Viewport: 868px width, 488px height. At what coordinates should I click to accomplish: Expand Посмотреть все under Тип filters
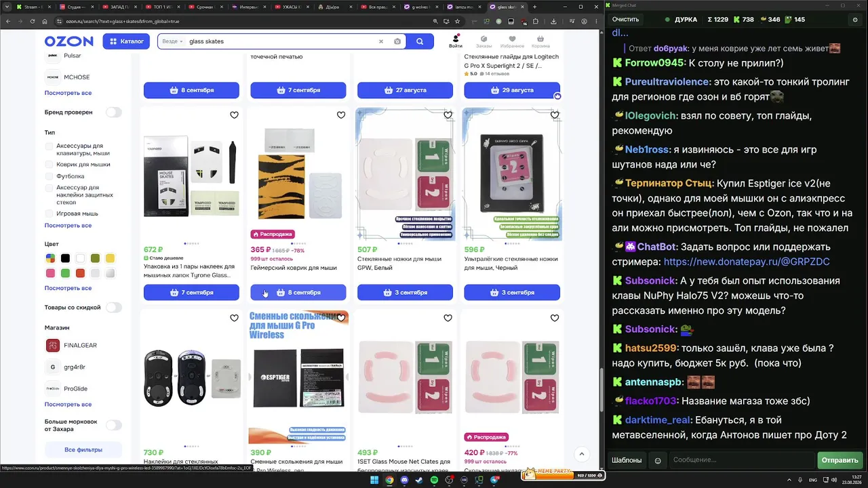[68, 226]
